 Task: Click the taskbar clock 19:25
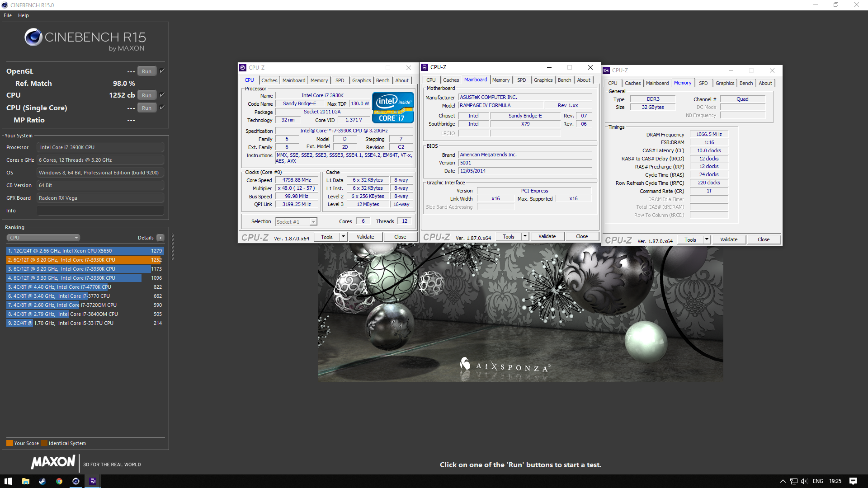tap(835, 481)
